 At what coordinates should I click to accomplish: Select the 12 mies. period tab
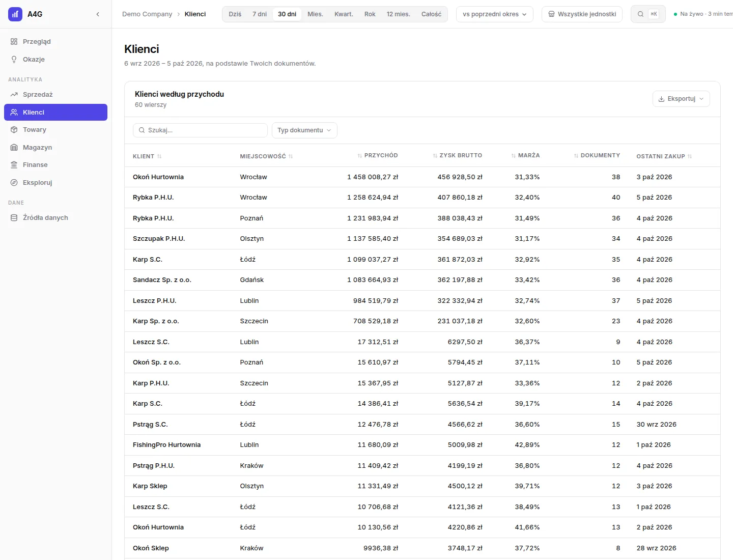tap(398, 14)
